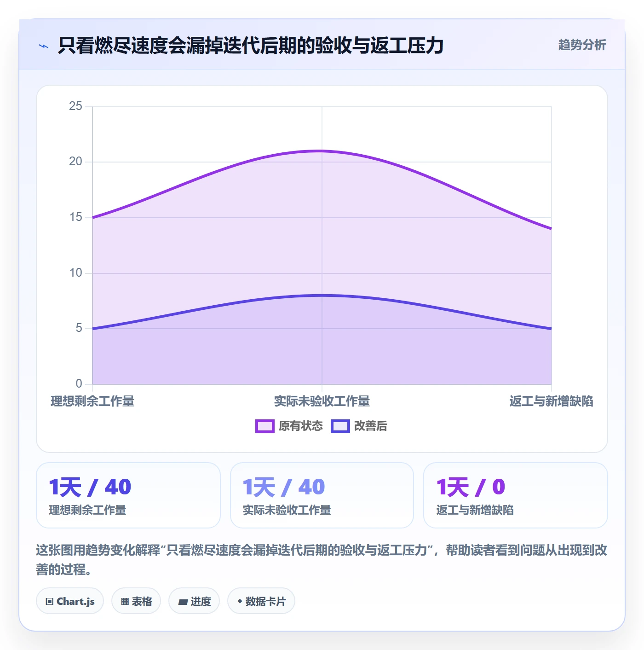644x650 pixels.
Task: Click the x-axis label 实际未验收工作量
Action: pos(322,401)
